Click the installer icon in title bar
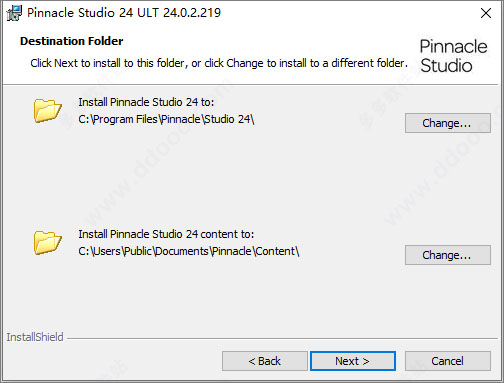Viewport: 504px width, 383px height. pos(14,13)
